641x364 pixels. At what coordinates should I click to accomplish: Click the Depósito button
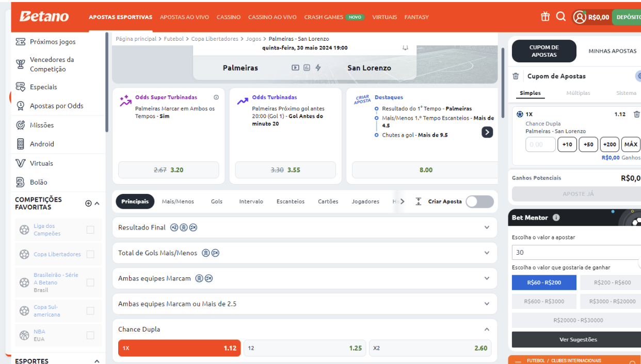tap(627, 17)
